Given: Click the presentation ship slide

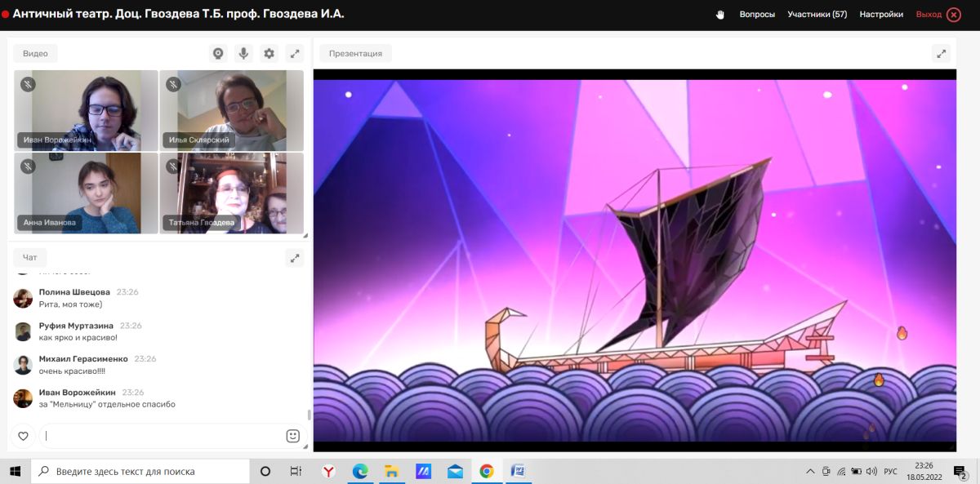Looking at the screenshot, I should [x=635, y=260].
